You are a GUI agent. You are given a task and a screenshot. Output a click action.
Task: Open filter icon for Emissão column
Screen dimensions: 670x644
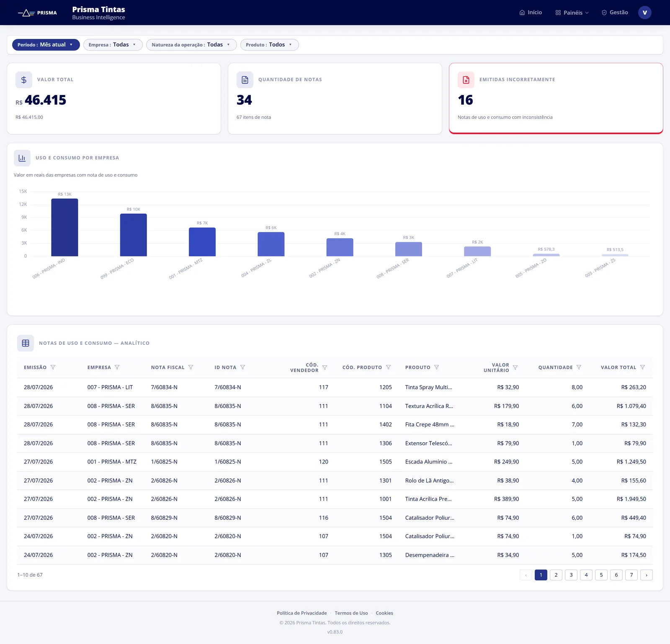click(x=53, y=367)
